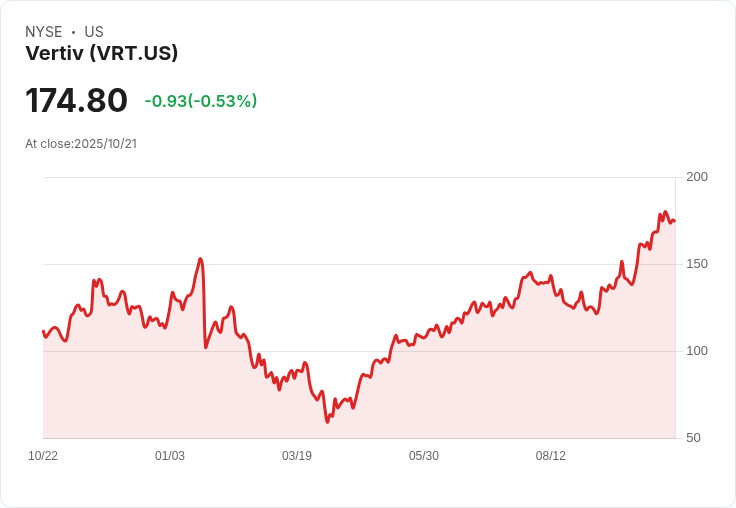Select the 01/03 date on x-axis

pos(170,456)
